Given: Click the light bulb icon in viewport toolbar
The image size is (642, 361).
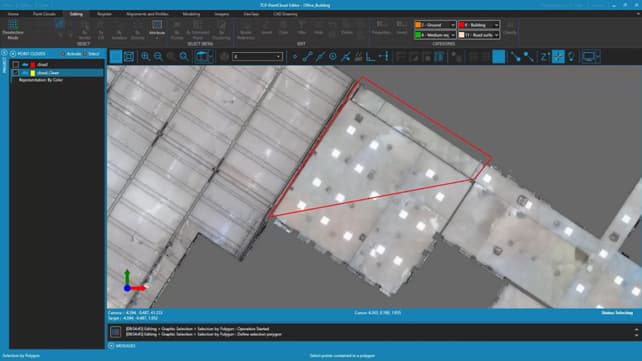Looking at the screenshot, I should (x=571, y=56).
